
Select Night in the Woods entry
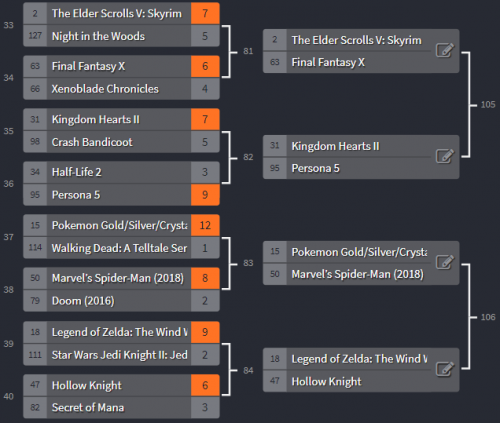(x=121, y=36)
